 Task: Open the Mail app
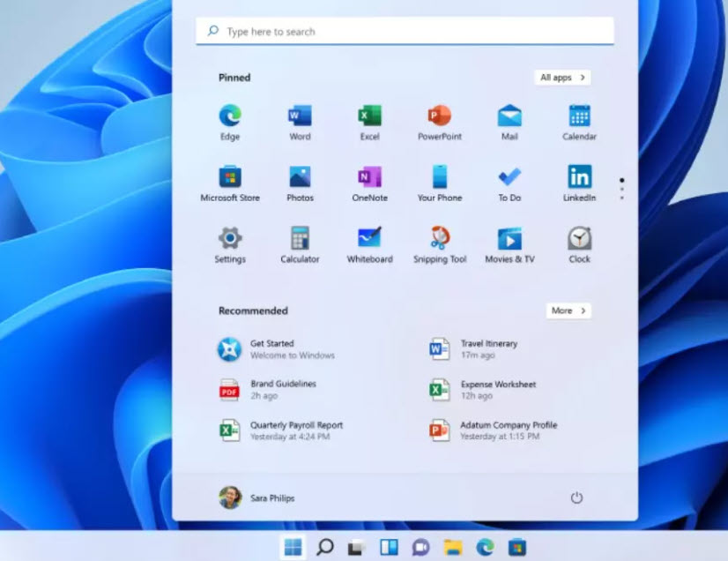click(x=509, y=123)
